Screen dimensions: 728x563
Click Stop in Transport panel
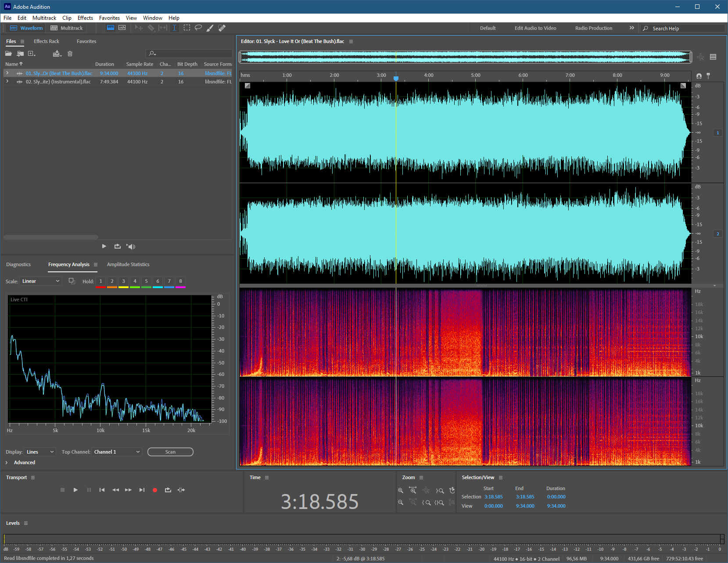pos(62,490)
